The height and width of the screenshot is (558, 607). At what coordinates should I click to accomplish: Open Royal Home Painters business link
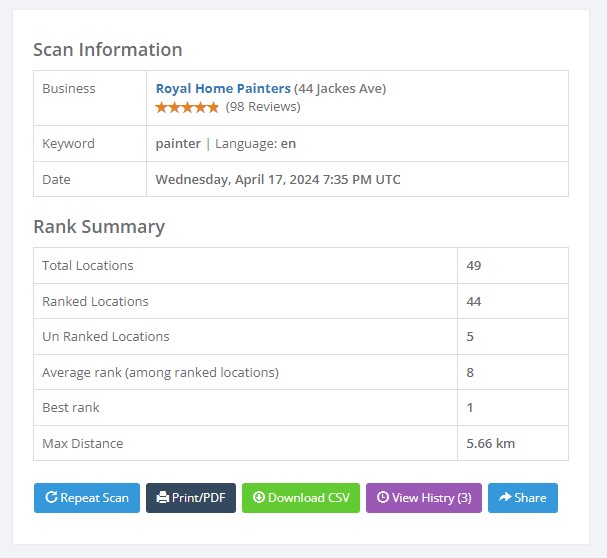[x=223, y=88]
